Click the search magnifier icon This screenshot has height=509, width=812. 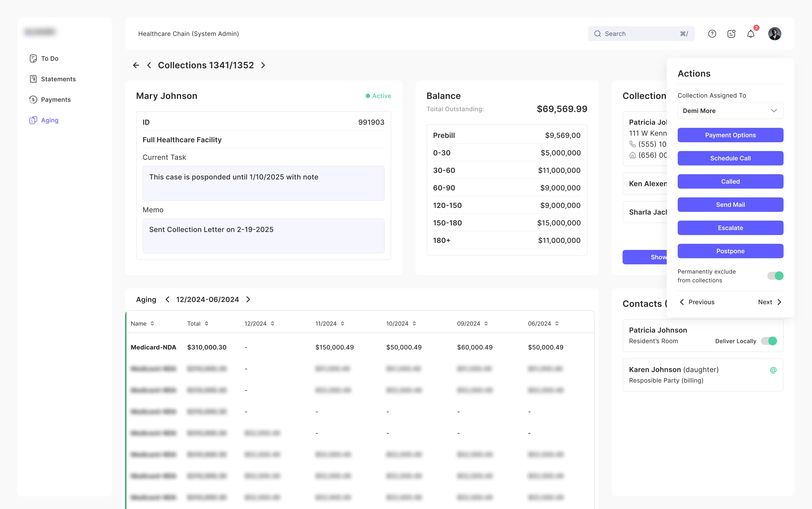click(x=597, y=34)
